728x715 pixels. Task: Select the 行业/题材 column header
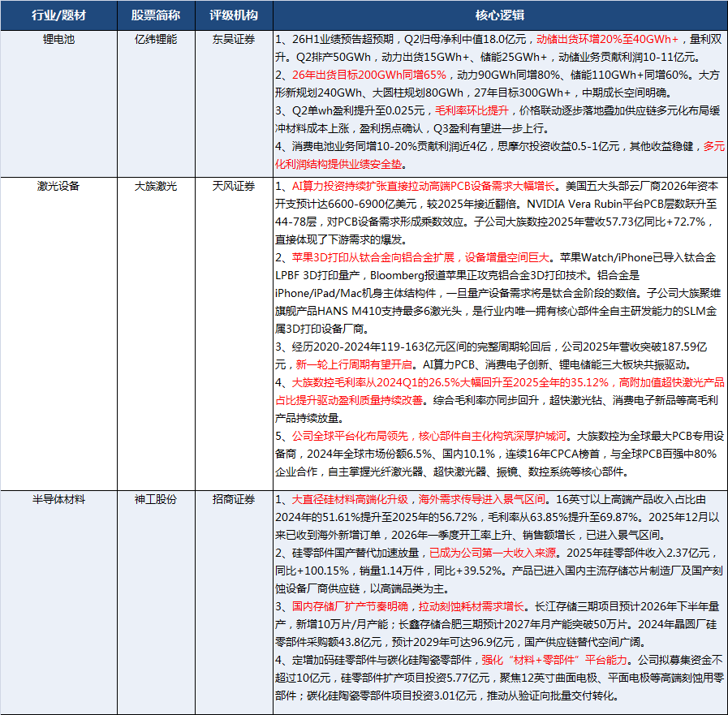click(x=58, y=15)
